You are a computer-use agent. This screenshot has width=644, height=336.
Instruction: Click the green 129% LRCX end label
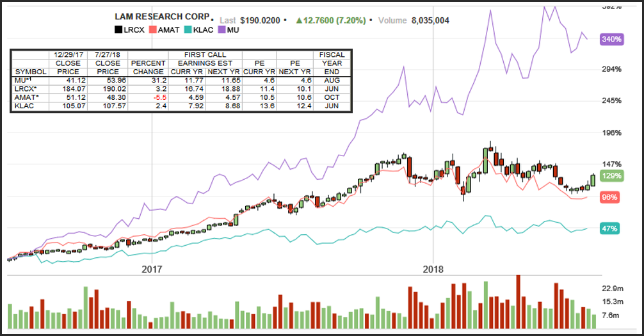[611, 176]
